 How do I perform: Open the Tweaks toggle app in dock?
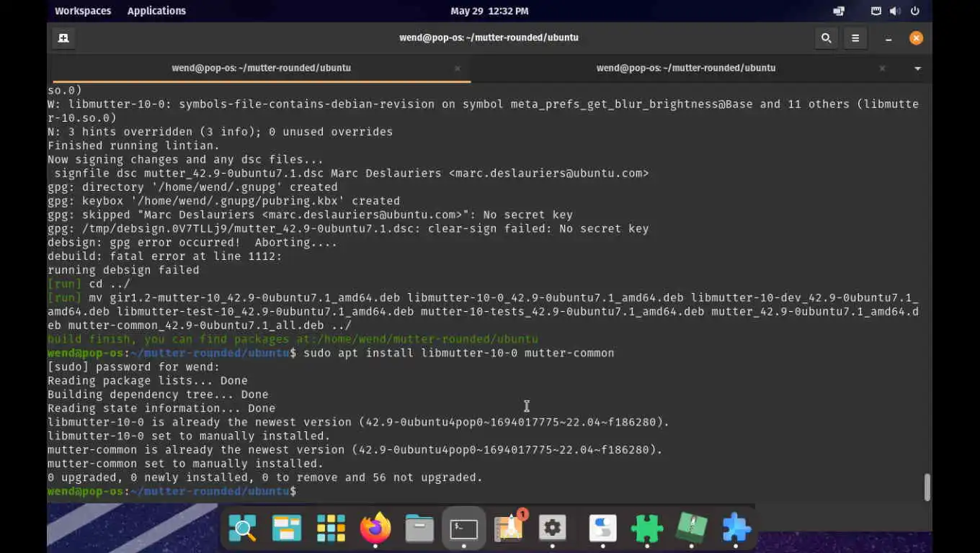point(602,529)
